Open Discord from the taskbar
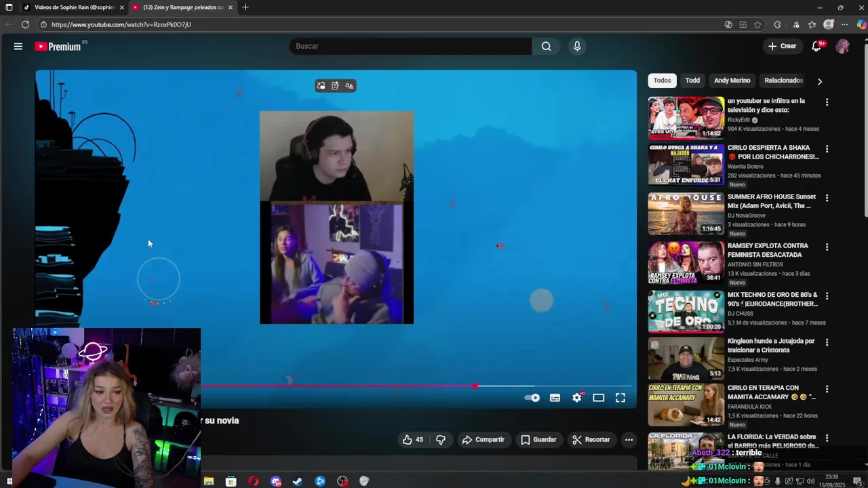The height and width of the screenshot is (488, 868). (275, 481)
